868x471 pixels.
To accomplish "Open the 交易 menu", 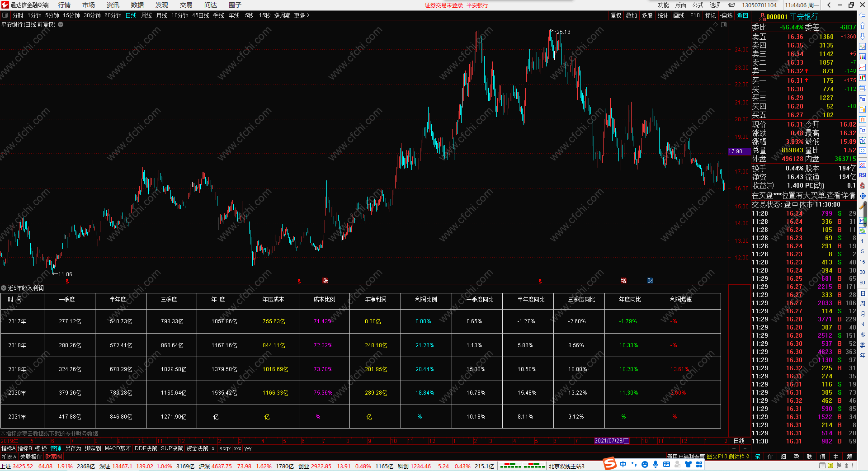I will tap(186, 5).
